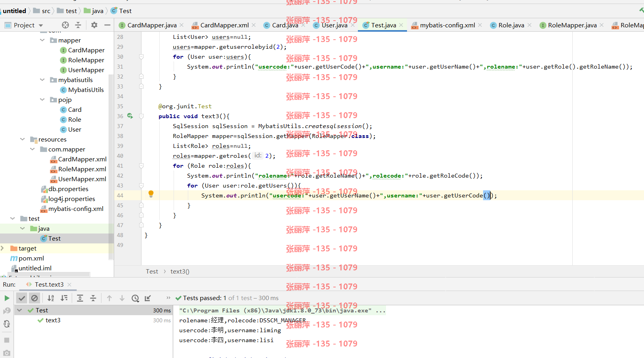Close the Test.text3 run tab

point(69,285)
